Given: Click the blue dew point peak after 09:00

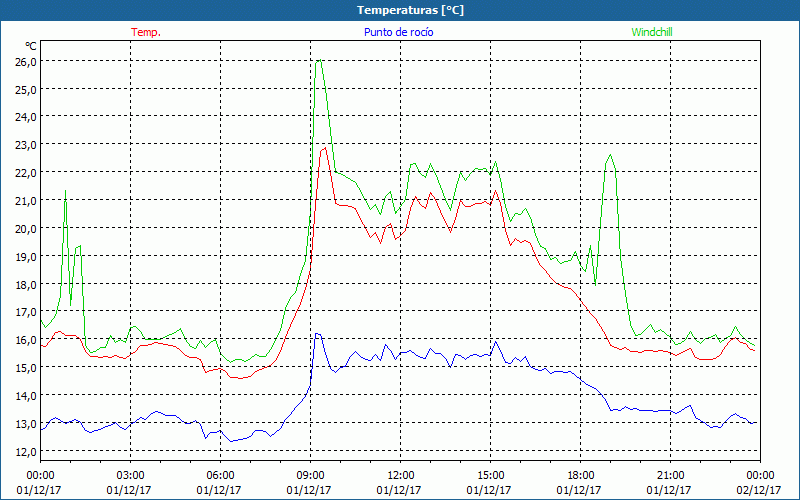Looking at the screenshot, I should [x=317, y=334].
